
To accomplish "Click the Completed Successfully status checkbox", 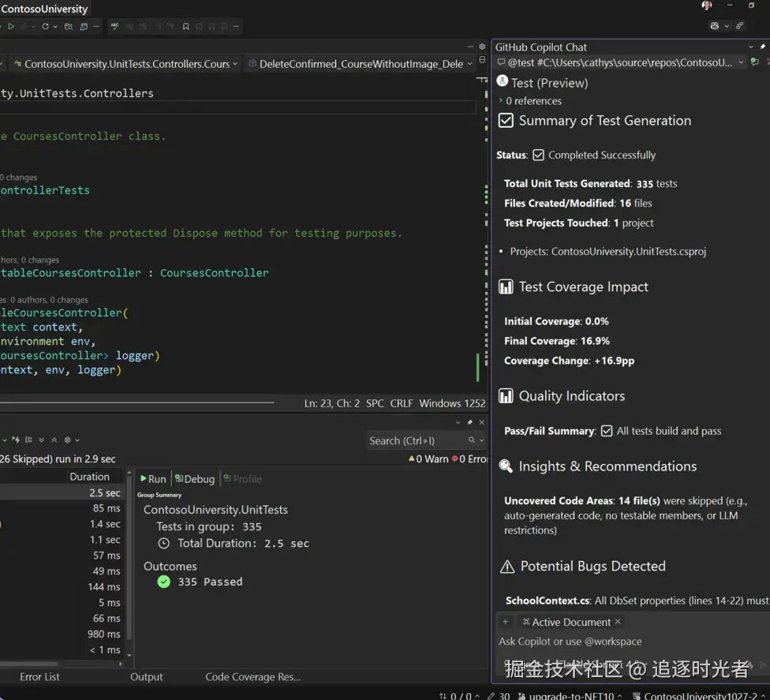I will point(538,155).
